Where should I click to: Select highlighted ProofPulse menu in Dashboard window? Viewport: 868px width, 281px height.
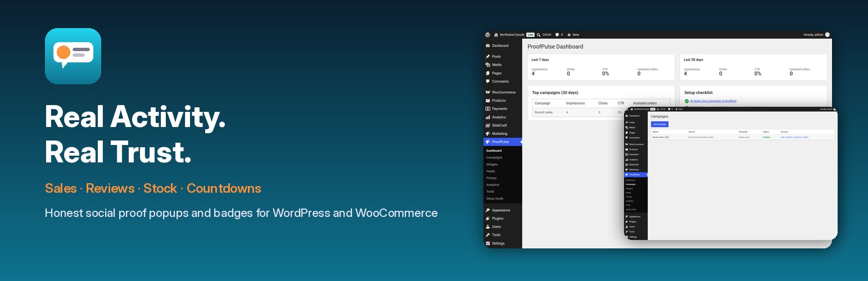pos(503,142)
